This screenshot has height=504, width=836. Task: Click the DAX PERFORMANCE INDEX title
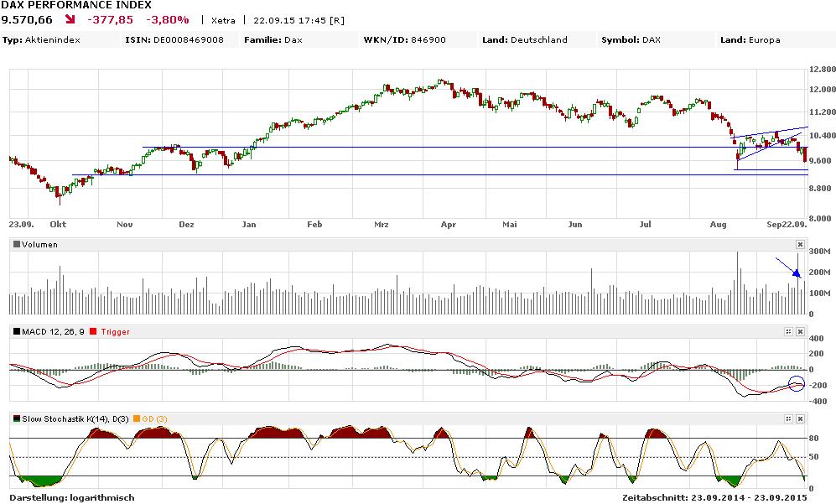click(x=76, y=5)
